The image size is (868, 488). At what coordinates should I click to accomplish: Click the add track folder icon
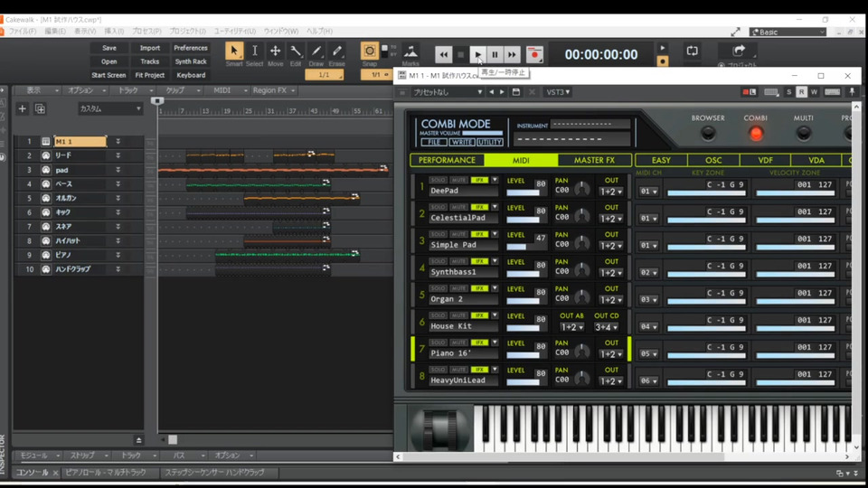[x=40, y=108]
